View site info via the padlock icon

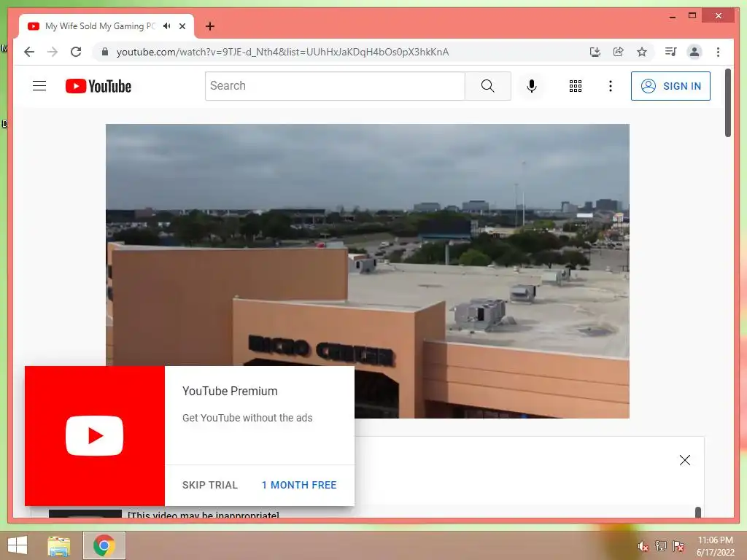(x=105, y=52)
